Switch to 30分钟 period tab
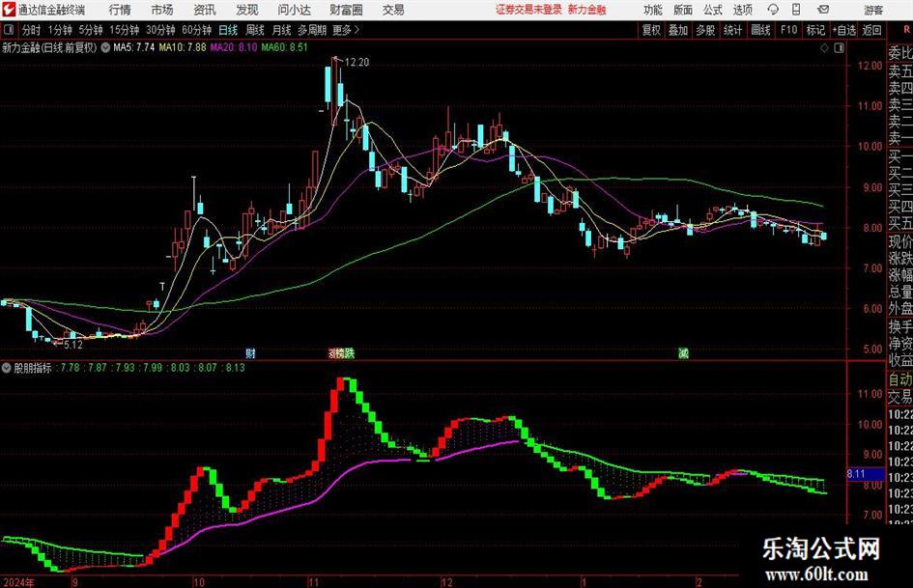 pyautogui.click(x=160, y=30)
